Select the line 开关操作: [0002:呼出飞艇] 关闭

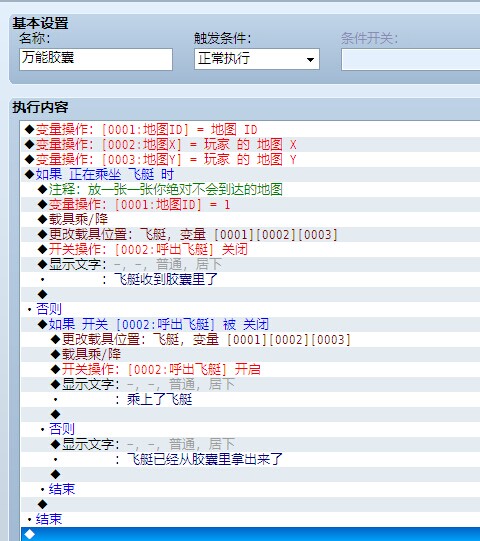[x=250, y=249]
